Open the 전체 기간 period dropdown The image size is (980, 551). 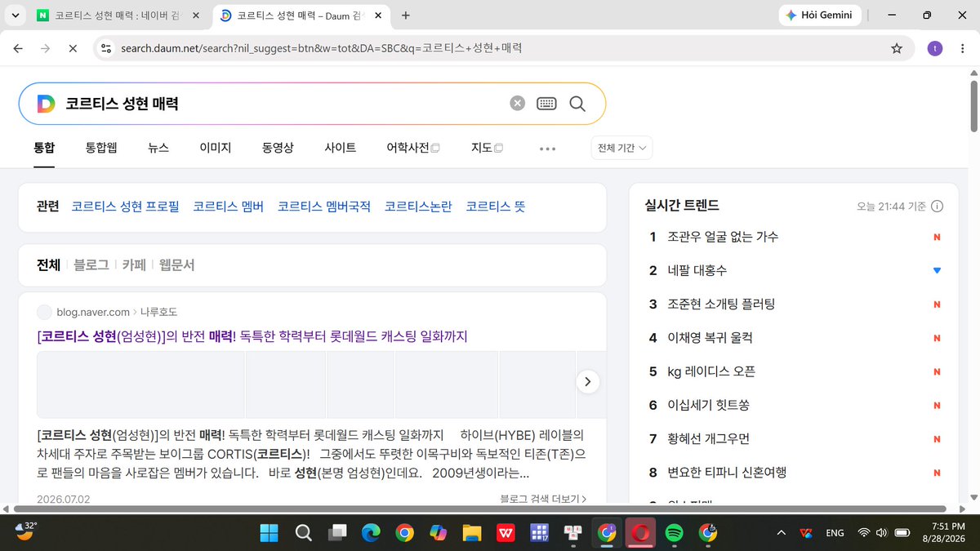(x=621, y=148)
